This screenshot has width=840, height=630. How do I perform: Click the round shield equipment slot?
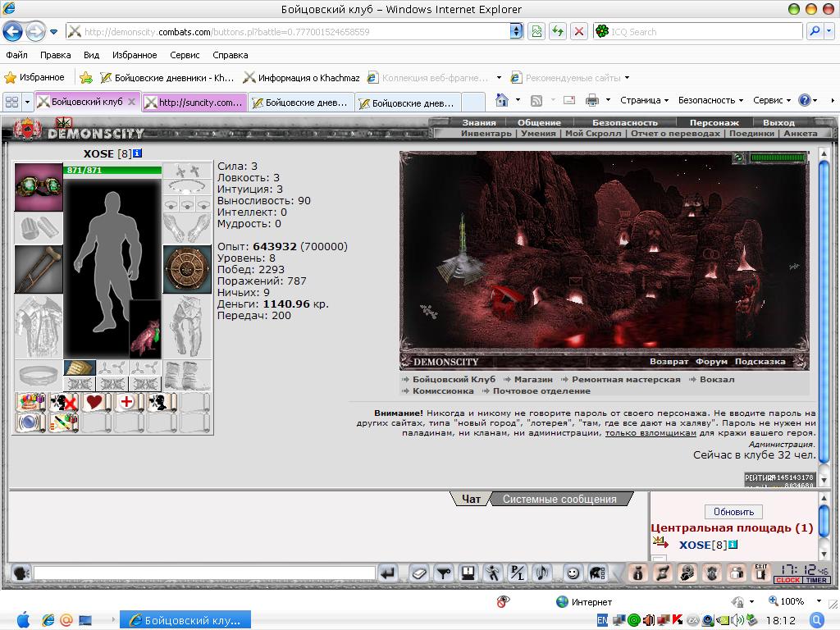coord(187,269)
